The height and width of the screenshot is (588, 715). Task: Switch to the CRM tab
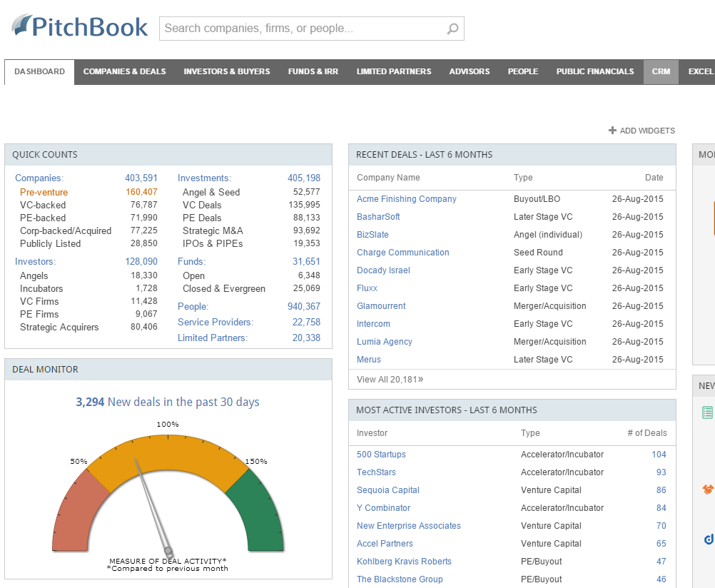[660, 71]
